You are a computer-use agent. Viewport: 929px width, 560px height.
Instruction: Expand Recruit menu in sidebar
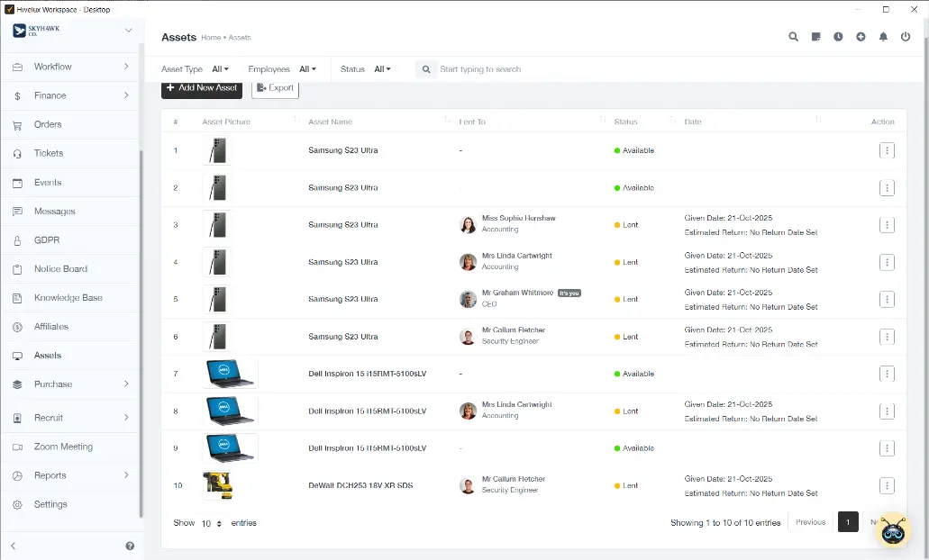tap(70, 418)
